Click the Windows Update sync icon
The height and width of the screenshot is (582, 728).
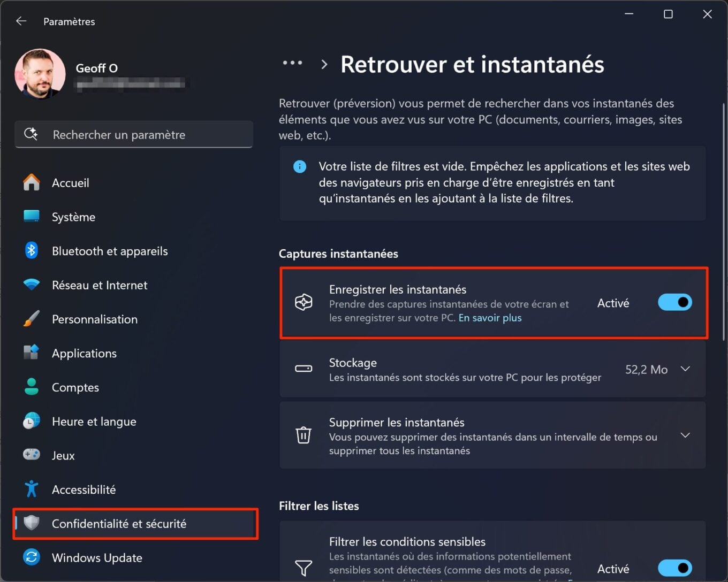click(x=32, y=557)
